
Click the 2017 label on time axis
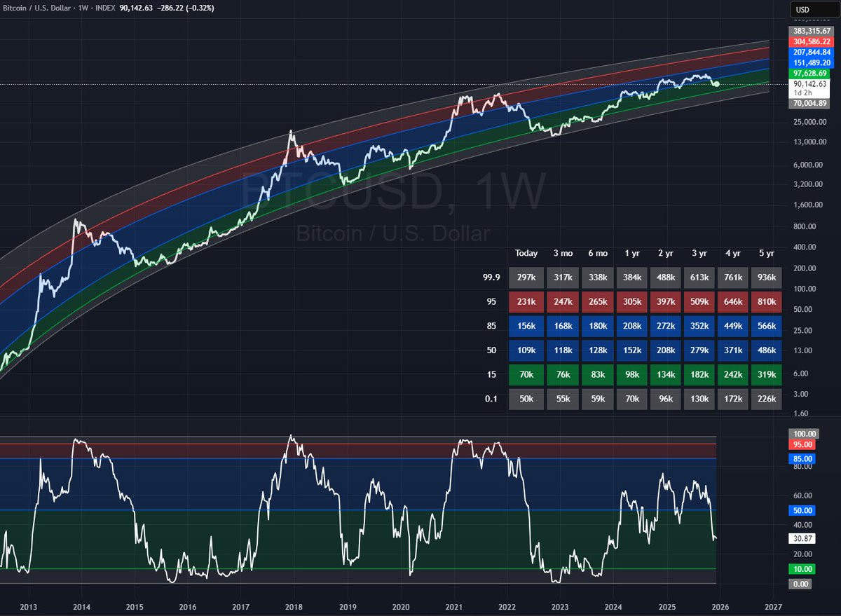point(241,606)
